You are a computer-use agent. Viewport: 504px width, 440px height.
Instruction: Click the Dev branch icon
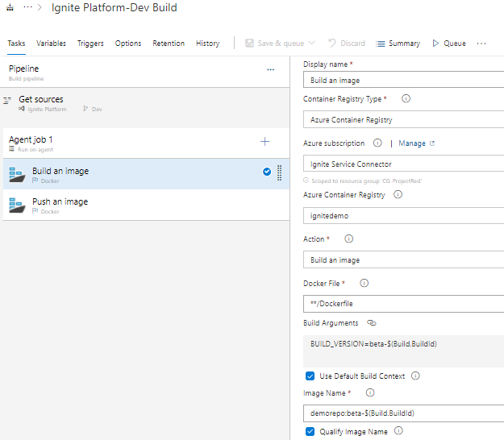pyautogui.click(x=85, y=109)
